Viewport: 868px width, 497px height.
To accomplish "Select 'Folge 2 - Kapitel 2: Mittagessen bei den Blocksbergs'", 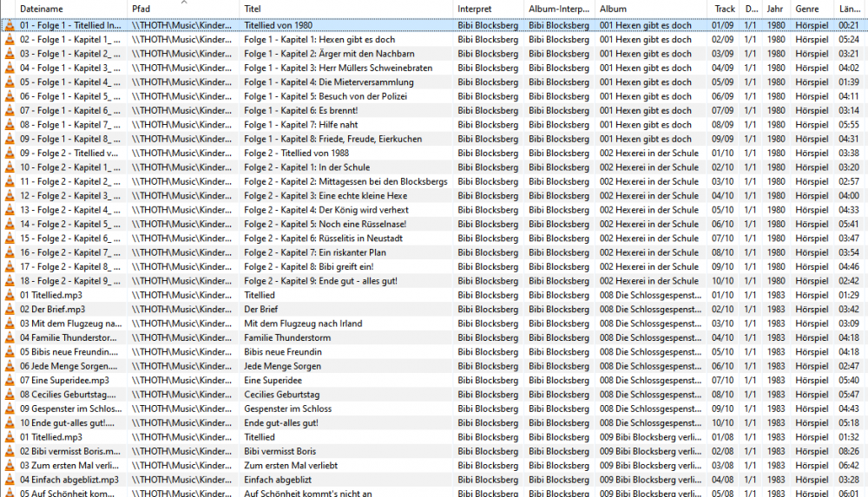I will [x=346, y=181].
